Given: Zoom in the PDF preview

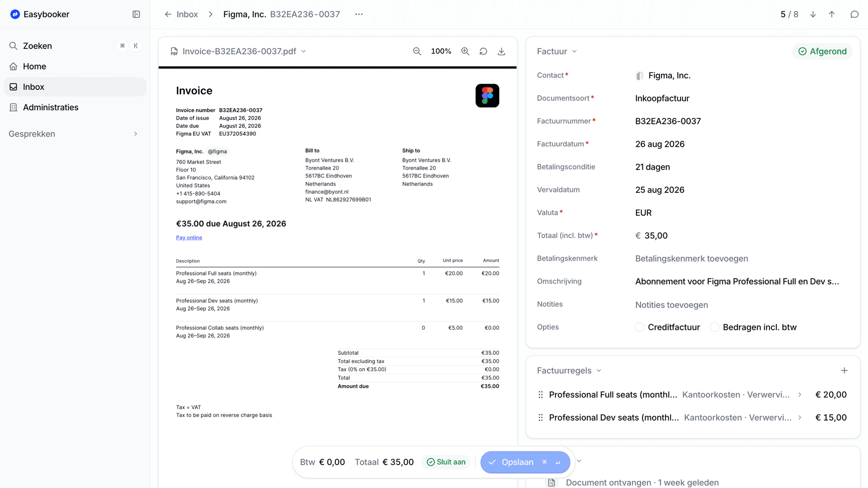Looking at the screenshot, I should (465, 52).
